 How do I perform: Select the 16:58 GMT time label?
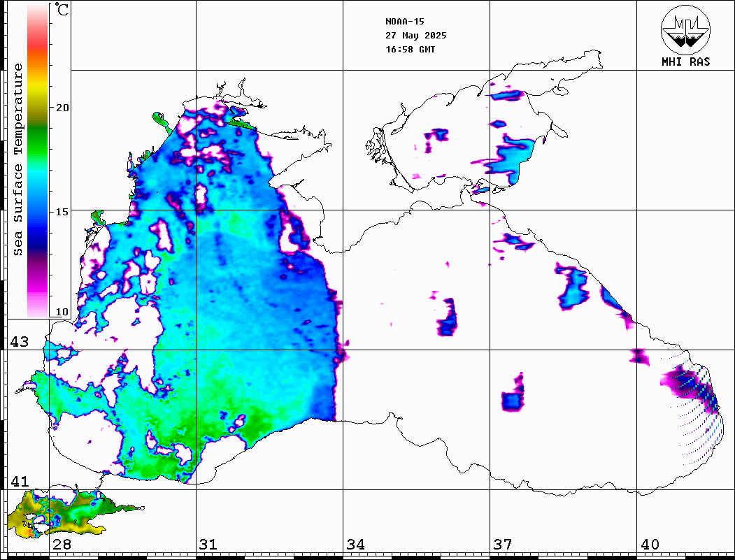coord(410,50)
